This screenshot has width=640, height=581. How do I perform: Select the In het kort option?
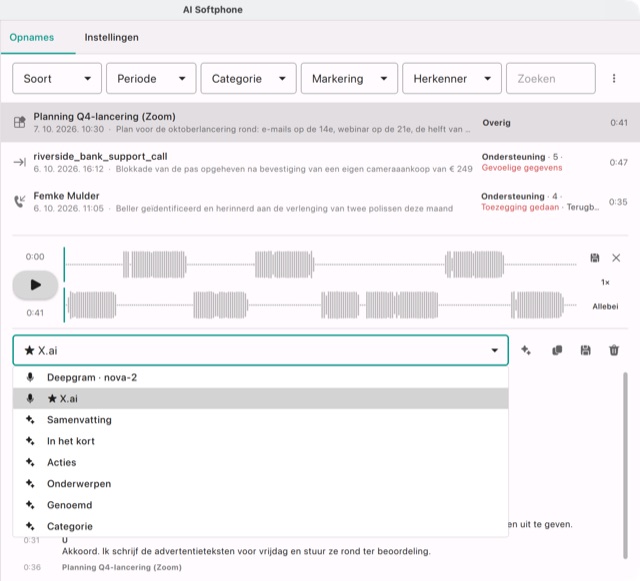click(260, 441)
